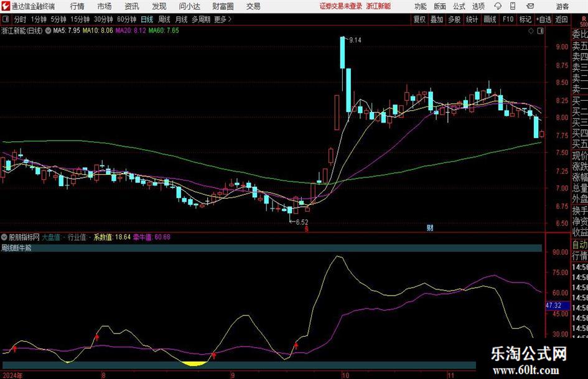
Task: Open the 财富圈 menu
Action: point(223,6)
